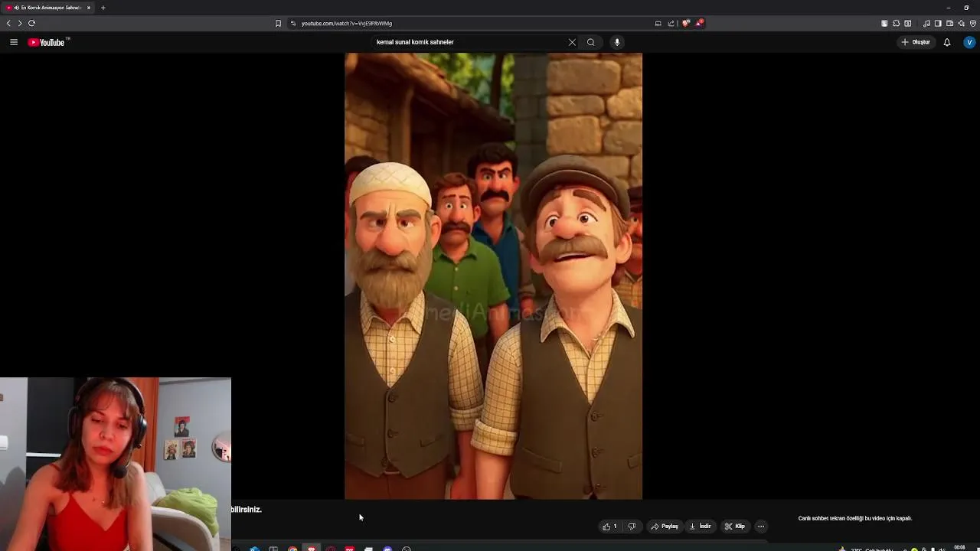This screenshot has height=551, width=980.
Task: Click the live chat unavailable message
Action: [855, 518]
